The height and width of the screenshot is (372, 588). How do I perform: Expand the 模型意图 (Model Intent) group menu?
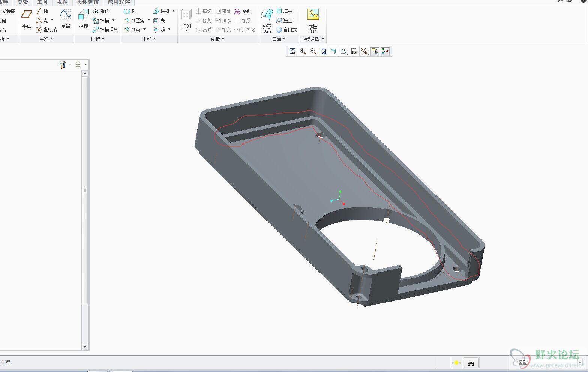coord(313,39)
